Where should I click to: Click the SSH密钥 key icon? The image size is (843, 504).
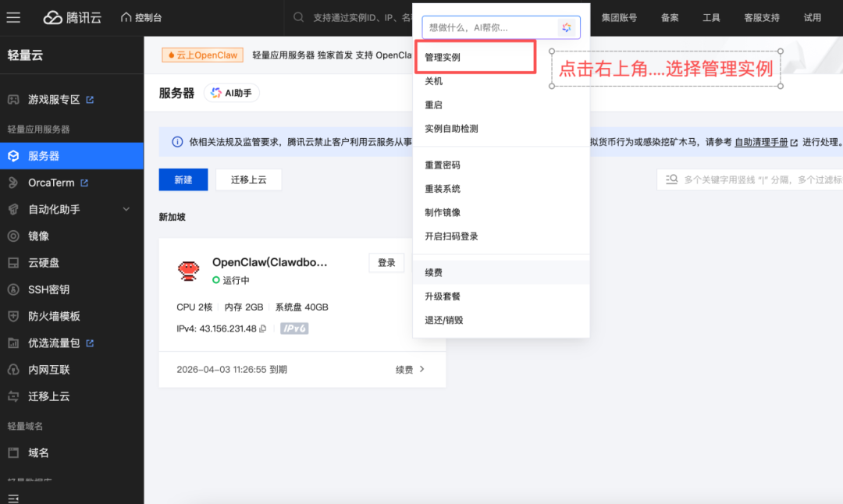coord(13,289)
